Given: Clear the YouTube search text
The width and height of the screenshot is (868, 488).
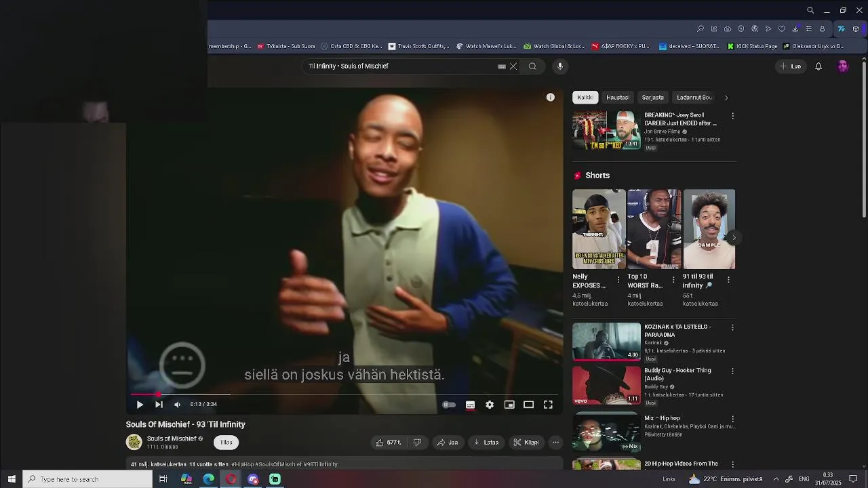Looking at the screenshot, I should (513, 66).
